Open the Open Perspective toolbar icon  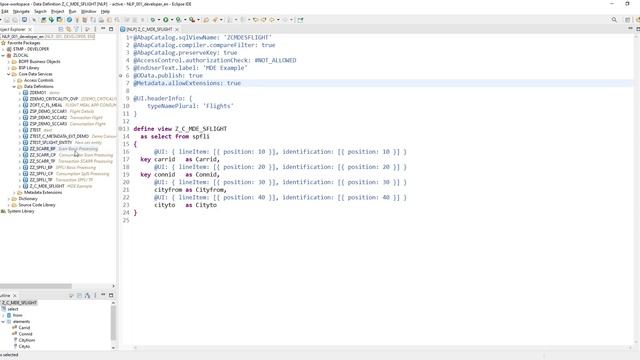click(x=627, y=20)
